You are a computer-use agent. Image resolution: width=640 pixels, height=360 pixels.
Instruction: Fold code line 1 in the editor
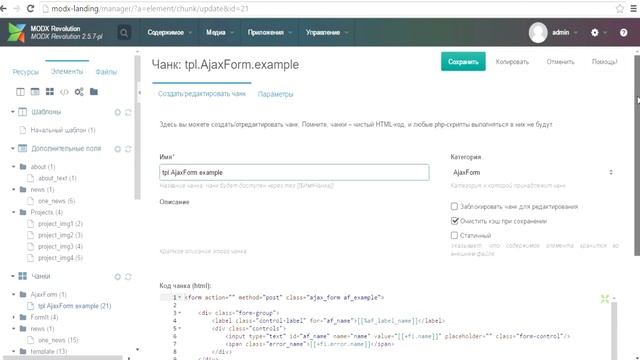pyautogui.click(x=180, y=298)
